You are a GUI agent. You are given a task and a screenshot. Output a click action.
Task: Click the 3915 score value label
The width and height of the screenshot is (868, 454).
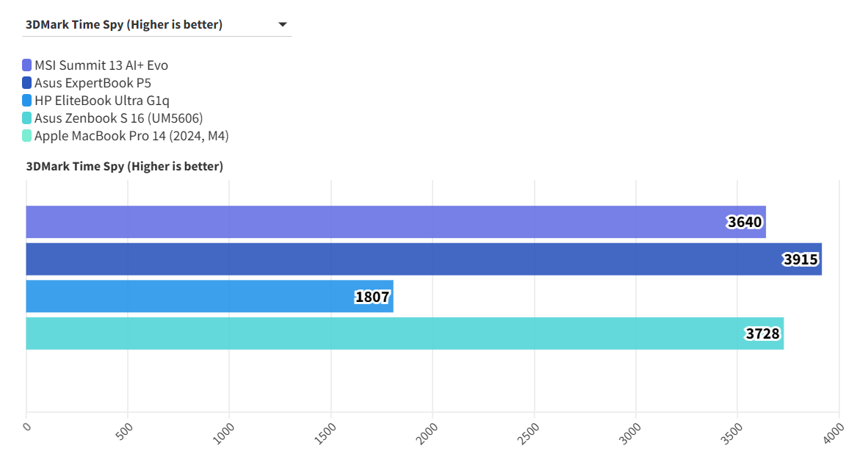(x=800, y=259)
